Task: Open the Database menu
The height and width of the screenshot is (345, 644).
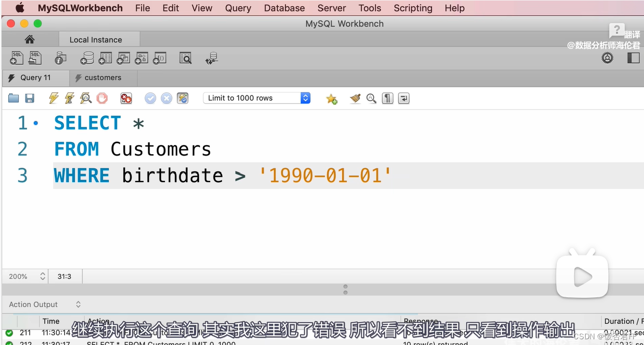Action: pos(284,8)
